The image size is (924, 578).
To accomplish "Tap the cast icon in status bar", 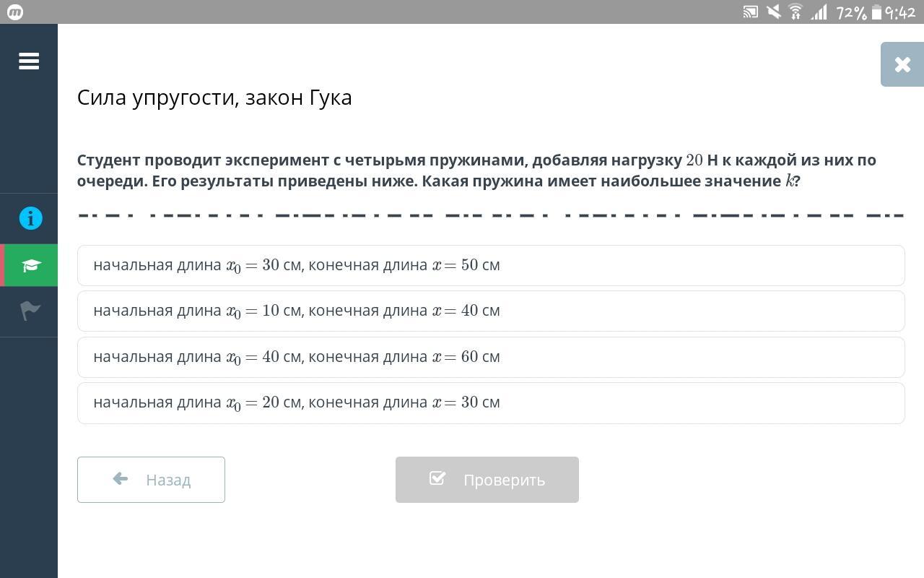I will (x=751, y=12).
